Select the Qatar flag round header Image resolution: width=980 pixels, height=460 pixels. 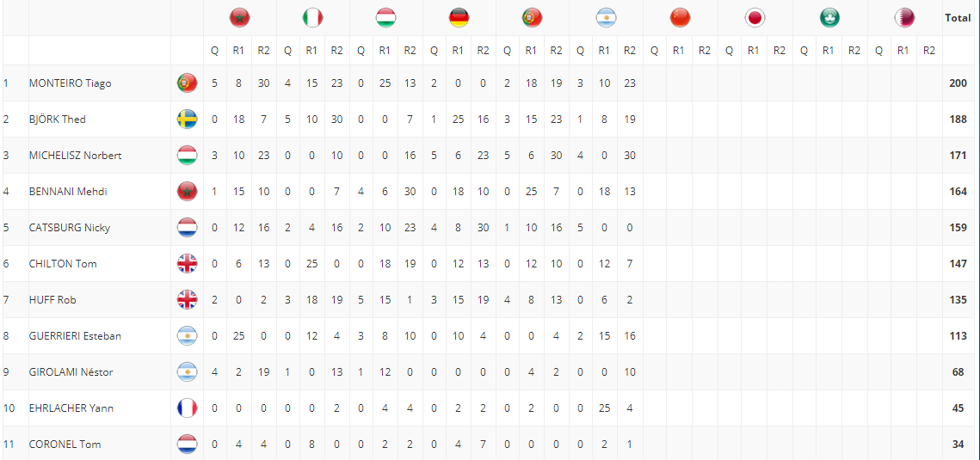pyautogui.click(x=904, y=19)
